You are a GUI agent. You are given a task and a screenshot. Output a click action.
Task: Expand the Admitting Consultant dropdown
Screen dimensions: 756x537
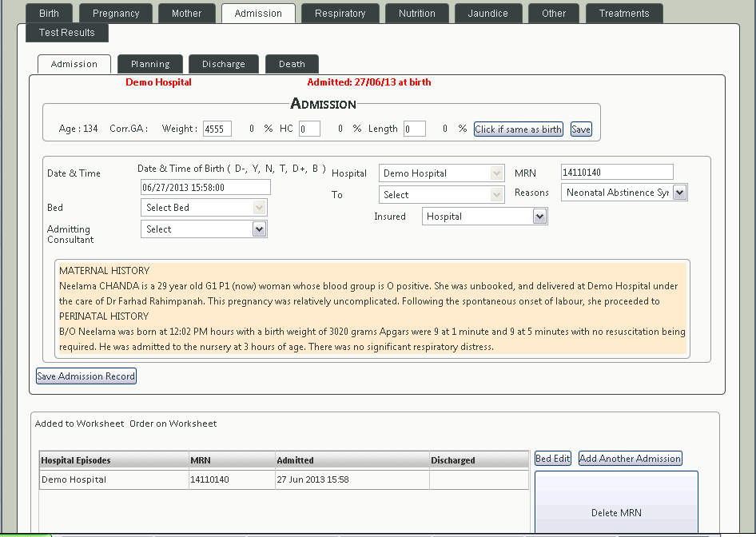204,229
